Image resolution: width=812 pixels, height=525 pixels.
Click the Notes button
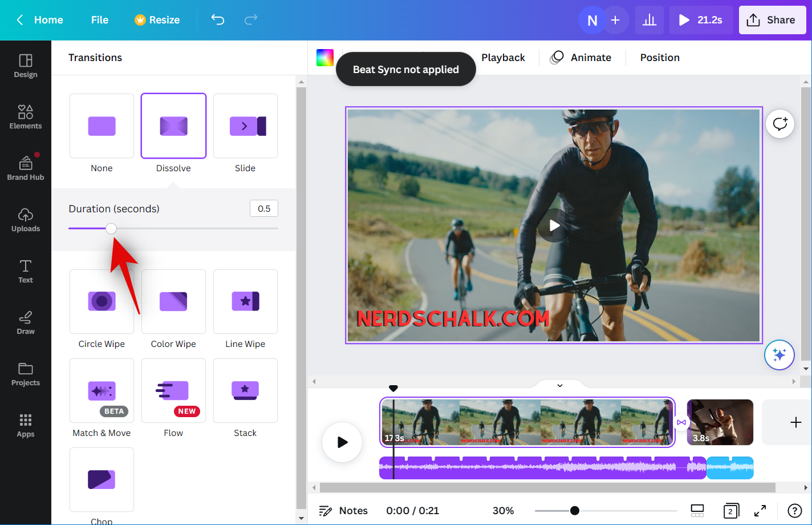(x=343, y=511)
